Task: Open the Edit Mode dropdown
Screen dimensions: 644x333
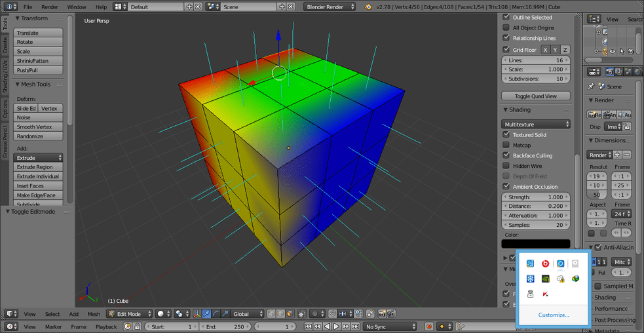Action: 129,314
